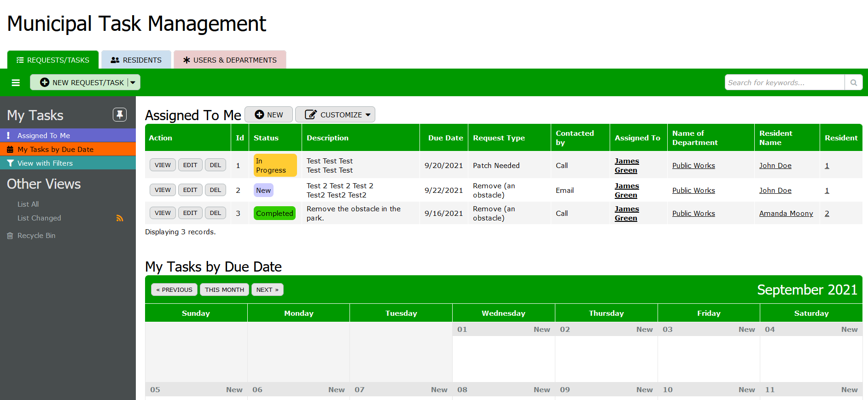Click the keyword search field

point(784,82)
